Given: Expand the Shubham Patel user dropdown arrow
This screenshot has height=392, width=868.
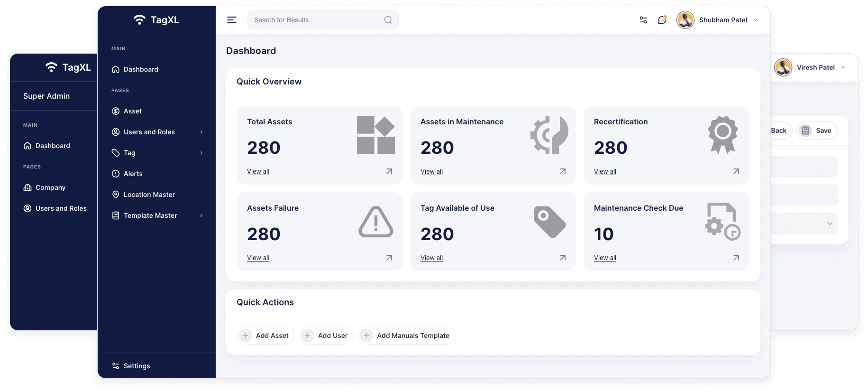Looking at the screenshot, I should (x=756, y=20).
